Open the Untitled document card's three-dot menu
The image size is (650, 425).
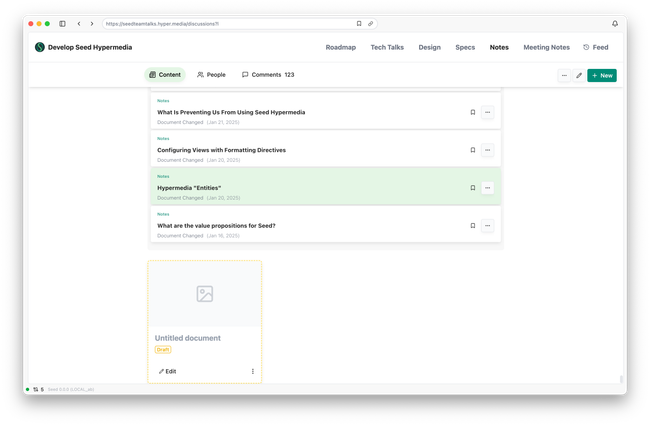point(253,371)
